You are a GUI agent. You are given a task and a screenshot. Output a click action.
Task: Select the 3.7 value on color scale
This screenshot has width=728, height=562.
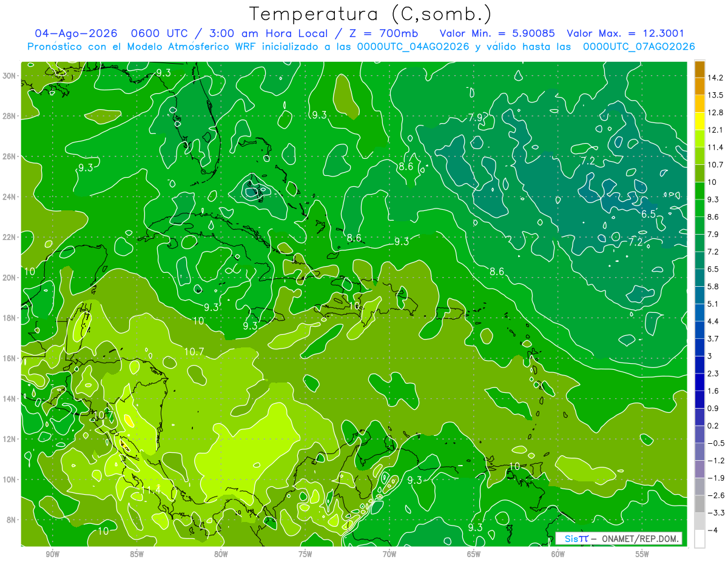pyautogui.click(x=713, y=338)
